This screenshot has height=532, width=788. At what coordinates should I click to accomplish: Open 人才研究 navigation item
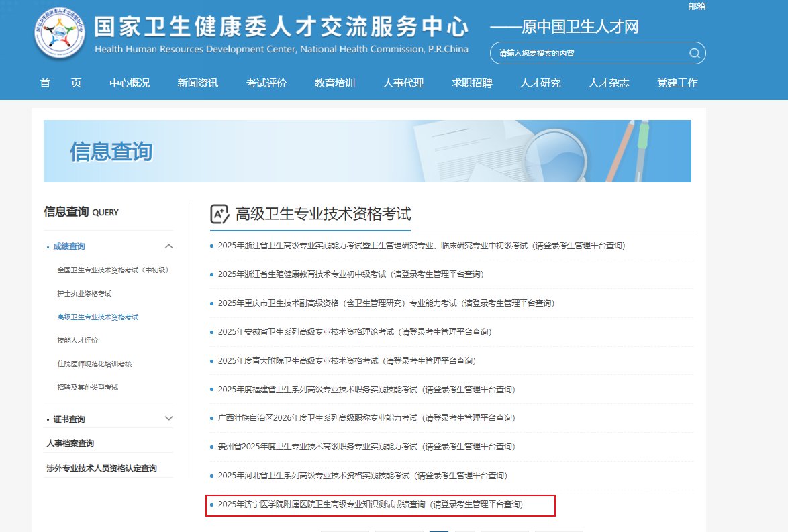[540, 83]
